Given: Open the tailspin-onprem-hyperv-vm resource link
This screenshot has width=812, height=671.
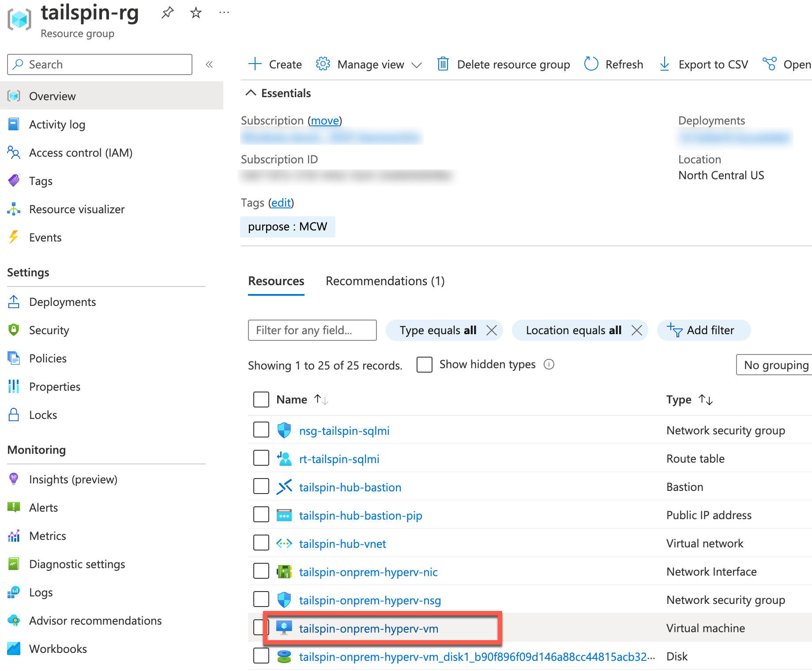Looking at the screenshot, I should tap(368, 628).
